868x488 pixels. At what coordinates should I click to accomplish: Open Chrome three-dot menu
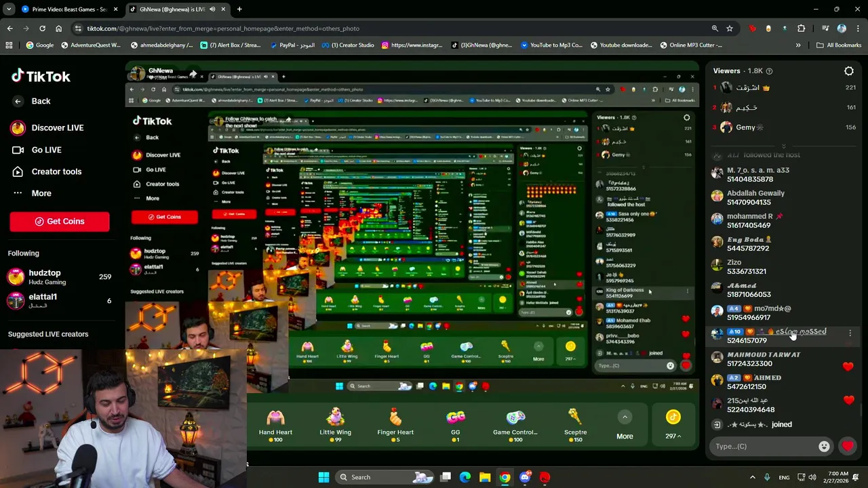pos(857,28)
